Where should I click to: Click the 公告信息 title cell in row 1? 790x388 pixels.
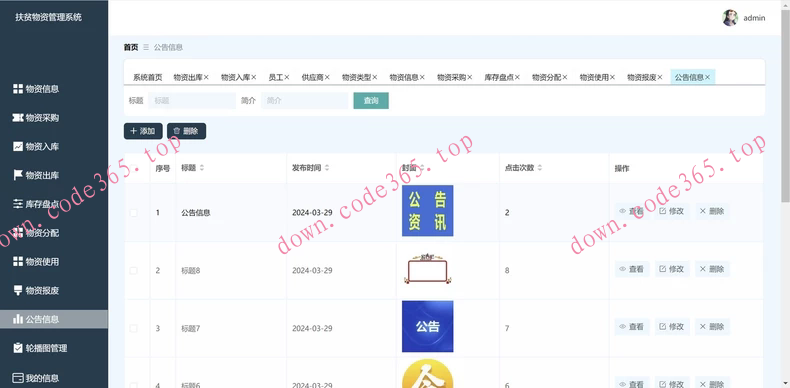195,213
